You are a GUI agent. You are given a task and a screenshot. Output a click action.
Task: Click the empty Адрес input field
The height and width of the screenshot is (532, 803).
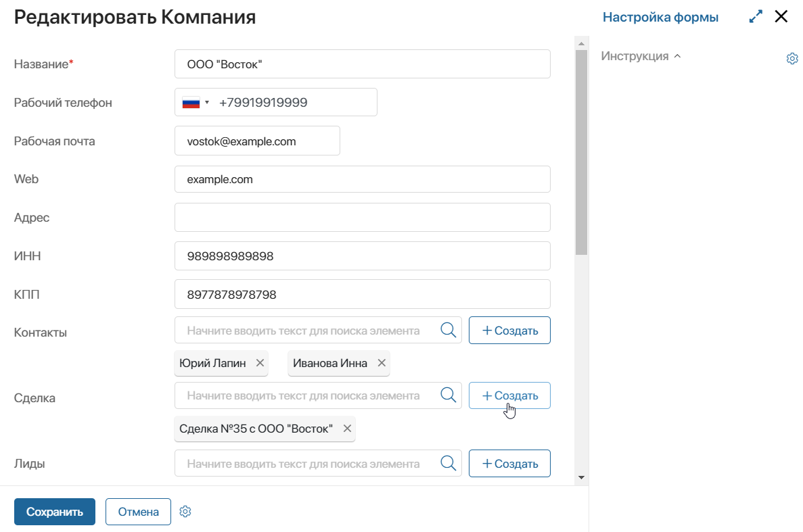click(363, 218)
